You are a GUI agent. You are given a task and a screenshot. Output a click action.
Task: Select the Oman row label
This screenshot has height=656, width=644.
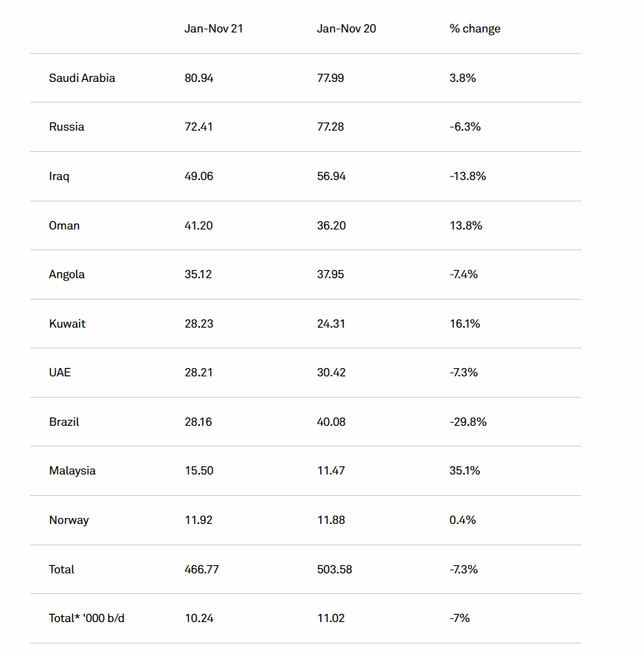pos(64,225)
